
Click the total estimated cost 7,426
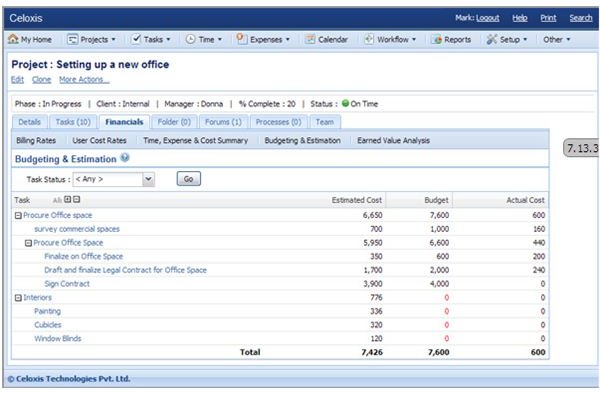click(x=372, y=352)
